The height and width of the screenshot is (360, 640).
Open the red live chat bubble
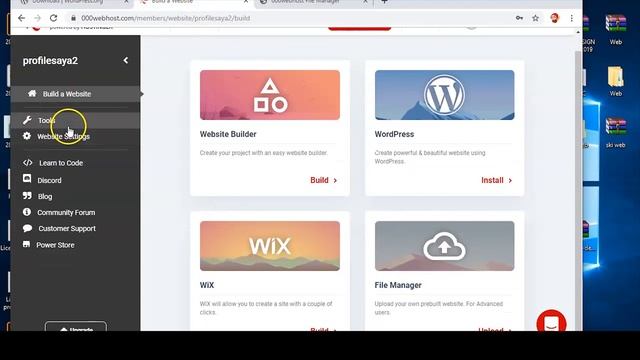pos(551,321)
